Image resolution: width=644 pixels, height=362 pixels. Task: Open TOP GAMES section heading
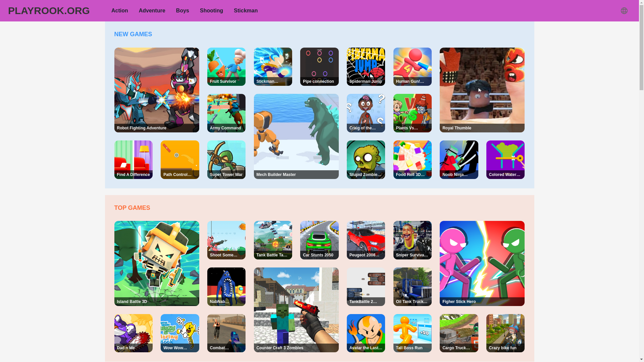132,208
